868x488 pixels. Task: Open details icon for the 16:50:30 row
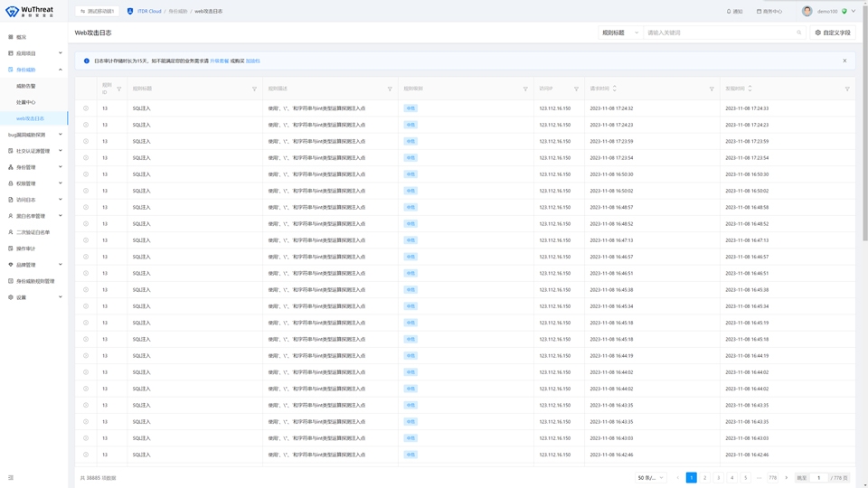(x=86, y=174)
